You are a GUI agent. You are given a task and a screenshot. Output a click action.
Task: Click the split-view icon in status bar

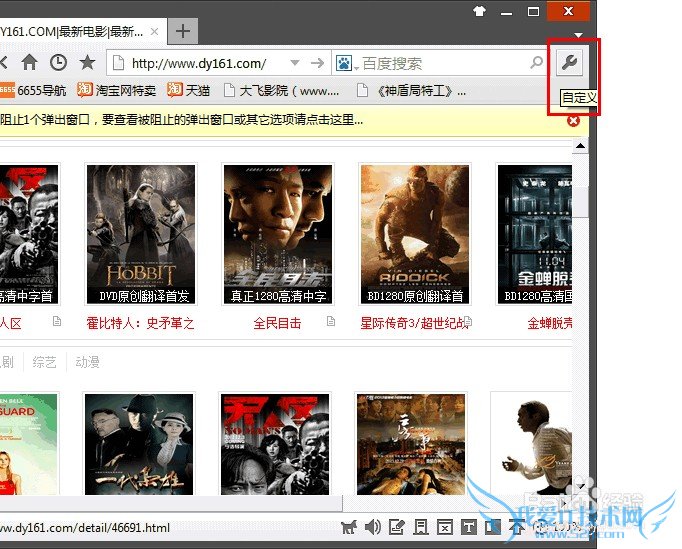tap(492, 528)
